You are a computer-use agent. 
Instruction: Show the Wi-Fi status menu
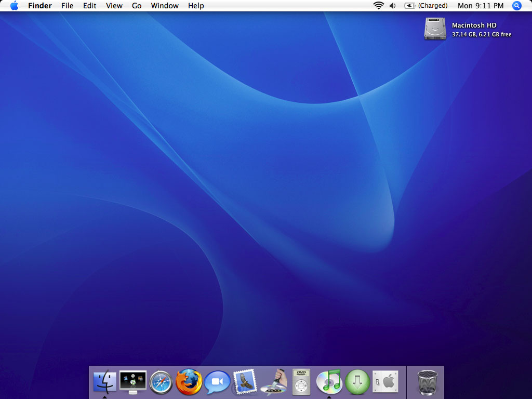pos(378,6)
